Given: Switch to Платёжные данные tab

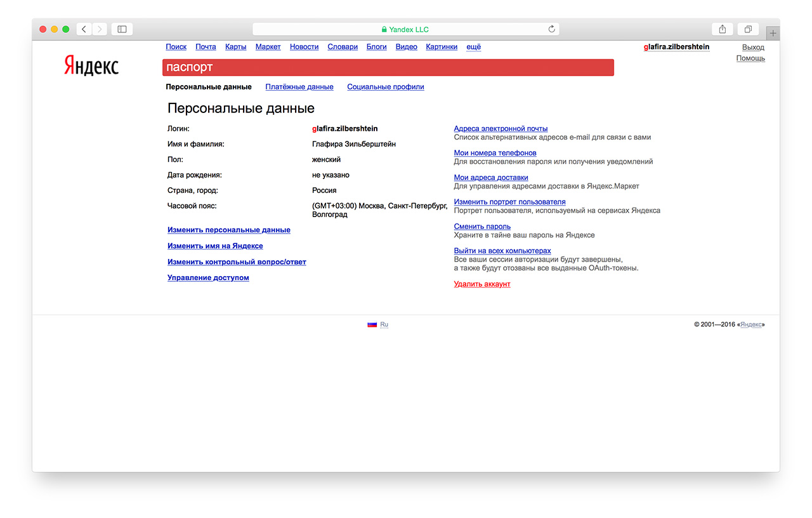Looking at the screenshot, I should pyautogui.click(x=299, y=87).
